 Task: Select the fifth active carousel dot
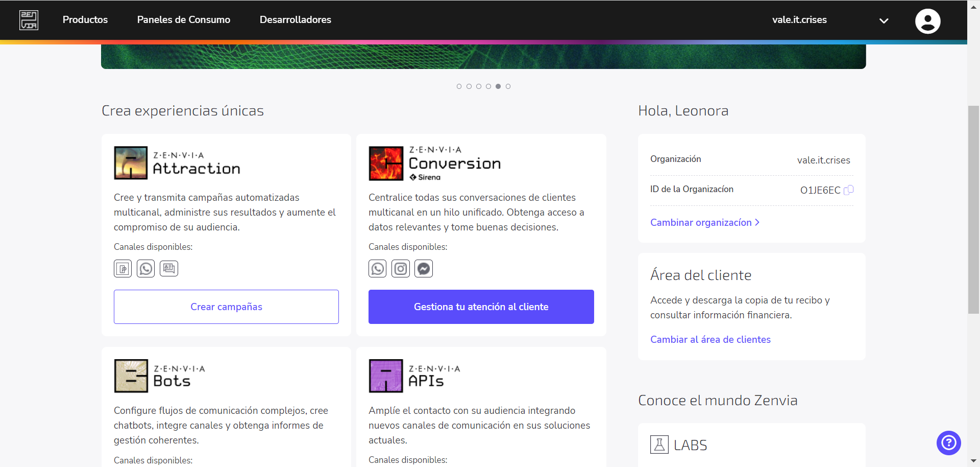[x=498, y=86]
